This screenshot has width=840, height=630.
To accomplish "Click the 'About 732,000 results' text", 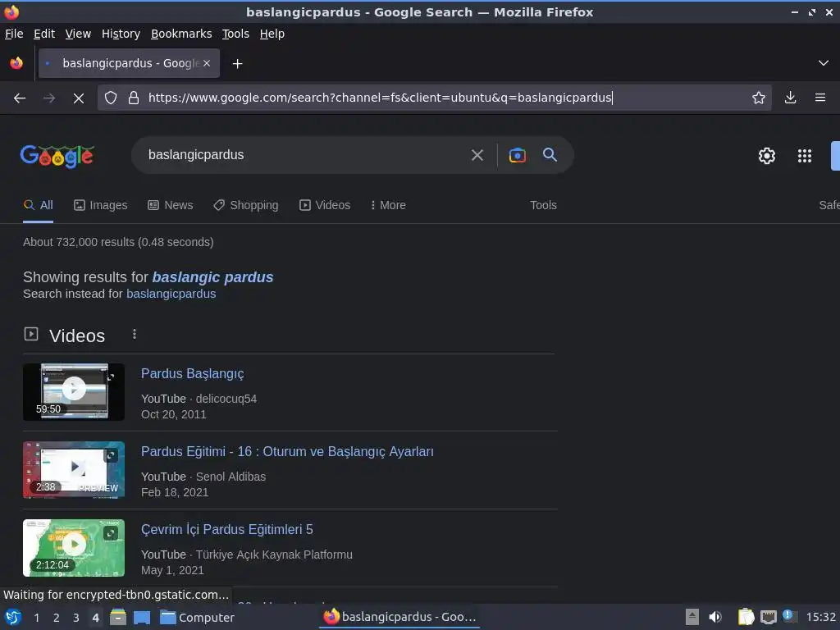I will 118,242.
